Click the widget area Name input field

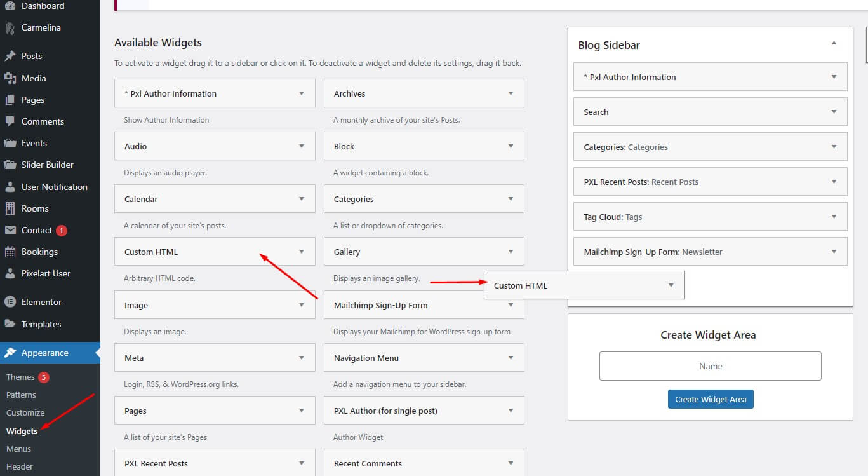710,366
